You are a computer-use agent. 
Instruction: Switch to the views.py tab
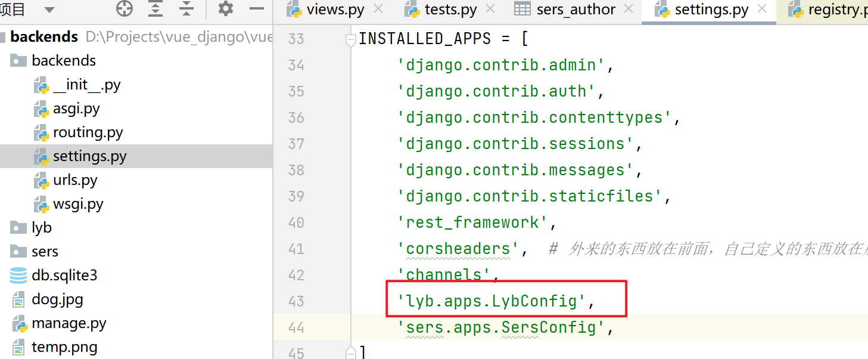335,10
